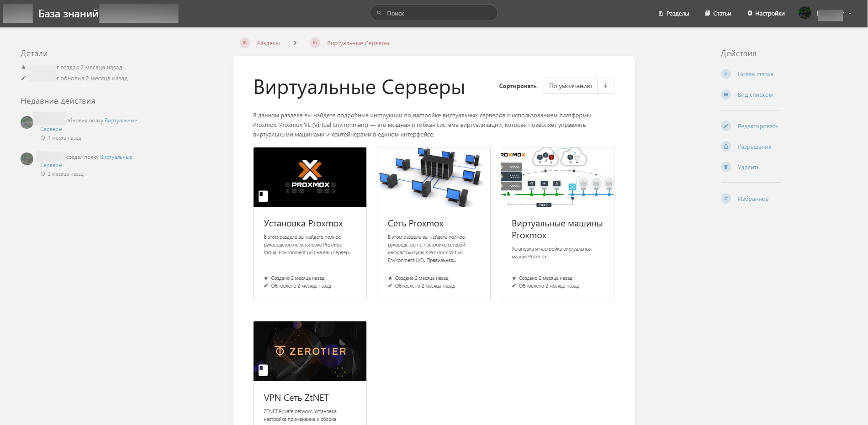
Task: Click Удалить delete action
Action: (x=749, y=167)
